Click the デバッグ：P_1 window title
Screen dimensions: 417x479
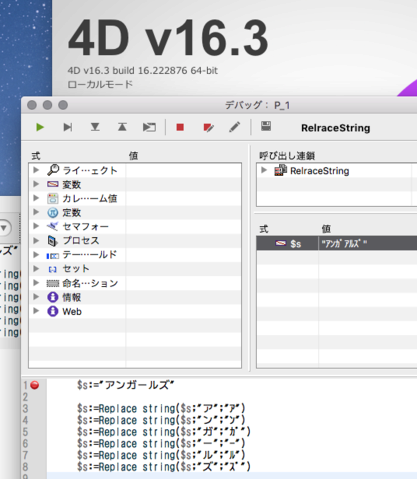coord(257,105)
